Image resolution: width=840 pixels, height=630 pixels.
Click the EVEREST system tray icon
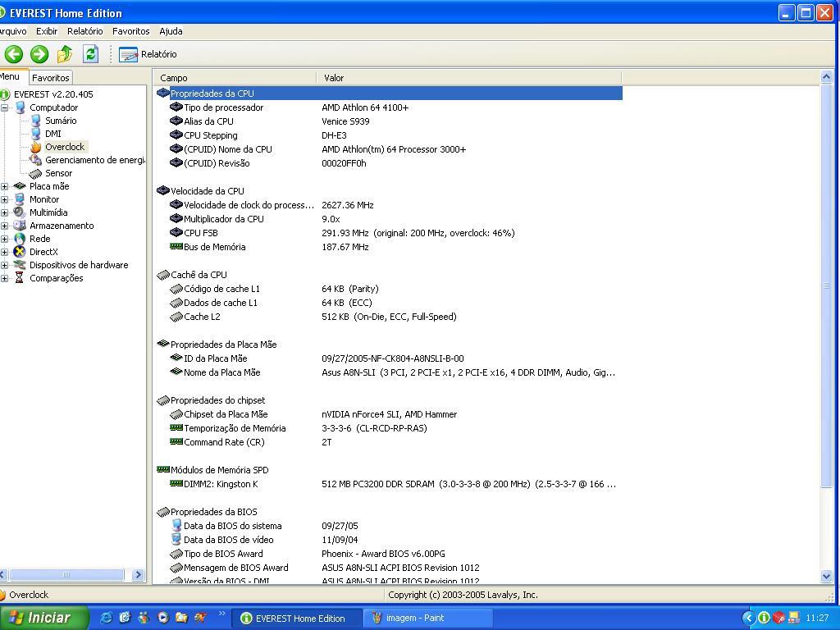coord(765,619)
